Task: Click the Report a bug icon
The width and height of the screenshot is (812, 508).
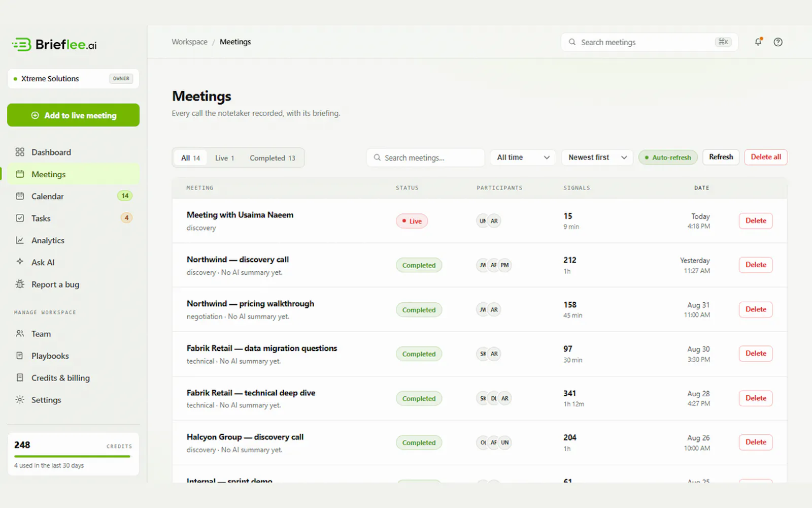Action: pos(20,284)
